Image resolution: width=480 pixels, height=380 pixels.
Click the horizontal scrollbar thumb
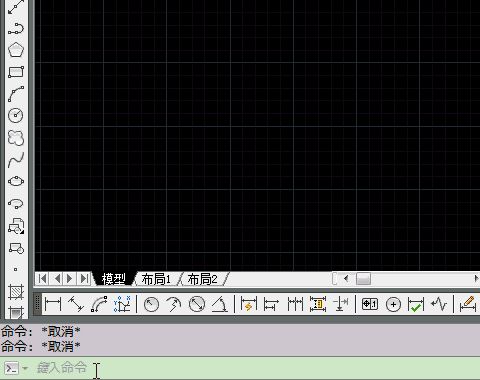pos(363,279)
